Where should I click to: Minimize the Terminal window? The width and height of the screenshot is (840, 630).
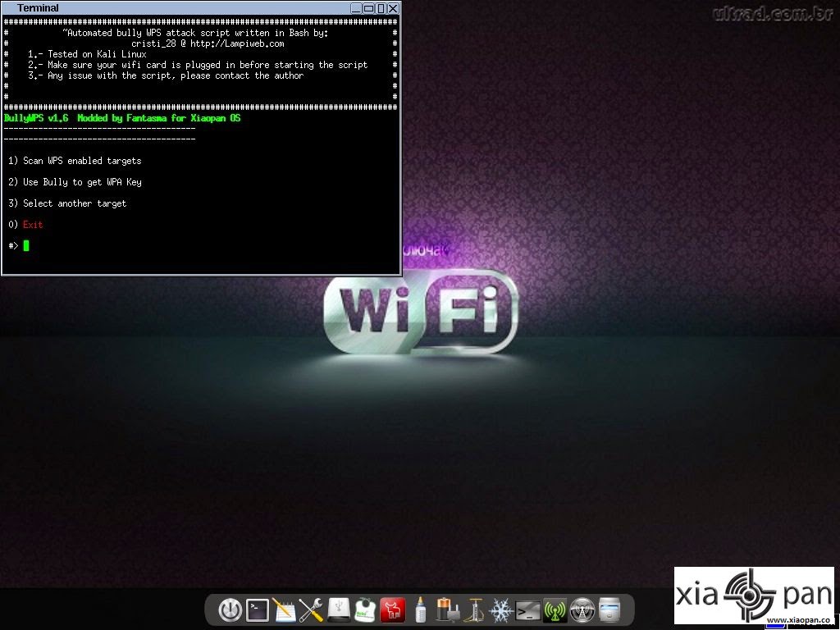pyautogui.click(x=356, y=8)
